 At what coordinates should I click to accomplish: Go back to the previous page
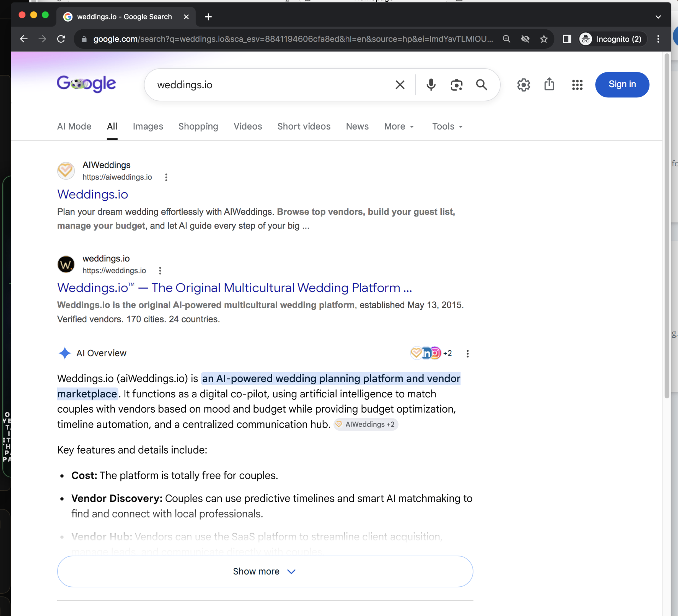[x=24, y=39]
